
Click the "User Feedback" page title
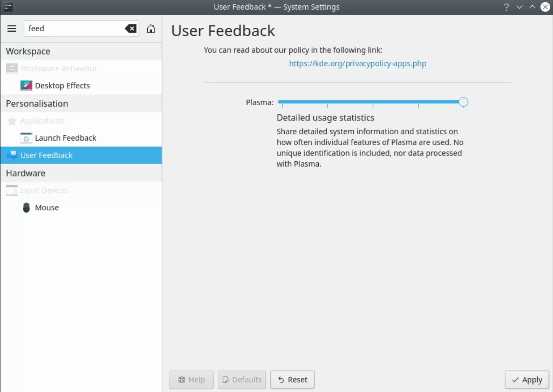click(x=223, y=31)
